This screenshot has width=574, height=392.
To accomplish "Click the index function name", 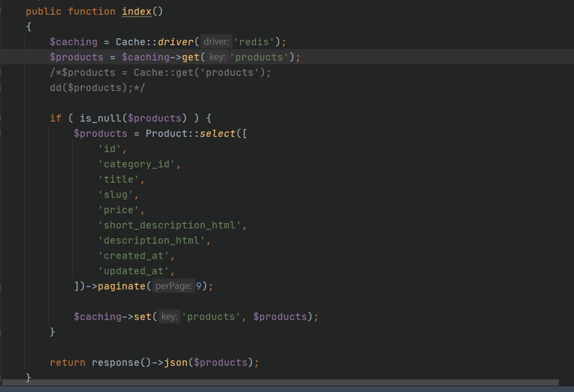I will 136,11.
